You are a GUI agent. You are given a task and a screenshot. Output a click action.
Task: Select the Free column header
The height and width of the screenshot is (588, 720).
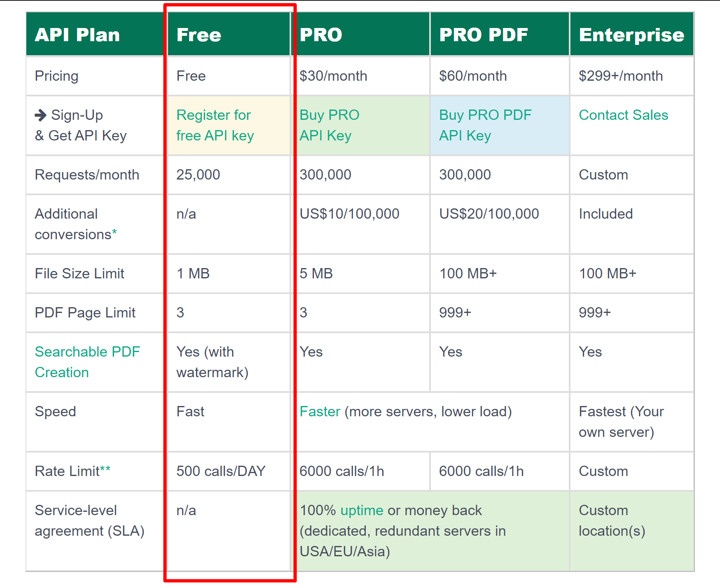[229, 34]
